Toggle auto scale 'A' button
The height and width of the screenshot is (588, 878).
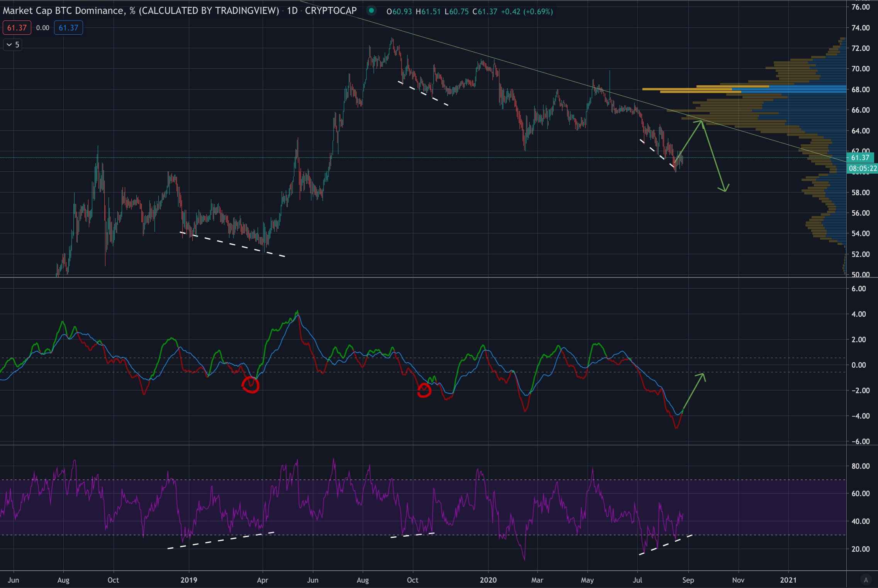pyautogui.click(x=866, y=580)
